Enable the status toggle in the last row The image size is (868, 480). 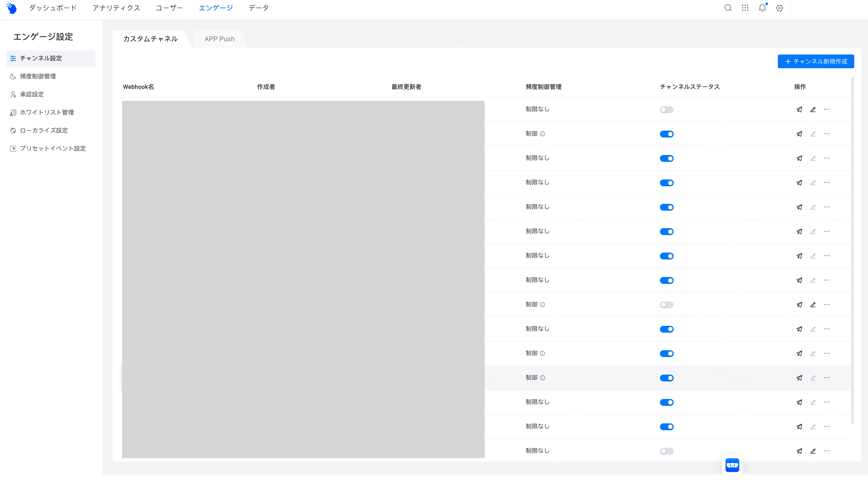point(666,451)
